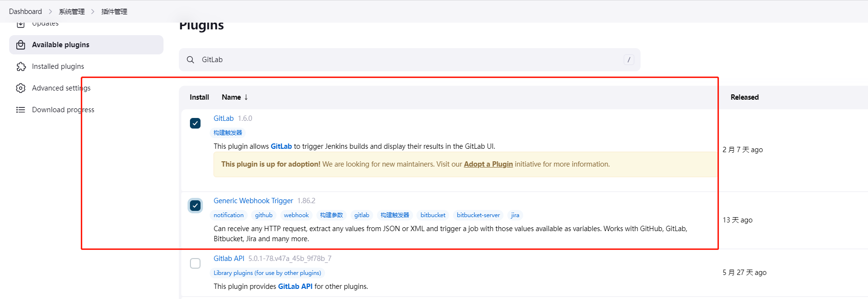Uncheck the GitLab 1.6.0 plugin checkbox
This screenshot has height=299, width=868.
(x=195, y=123)
